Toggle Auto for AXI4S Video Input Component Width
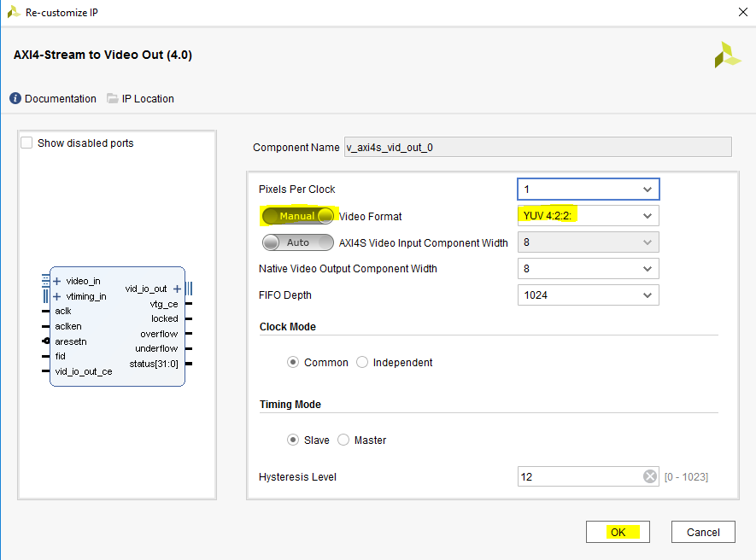756x560 pixels. [297, 242]
